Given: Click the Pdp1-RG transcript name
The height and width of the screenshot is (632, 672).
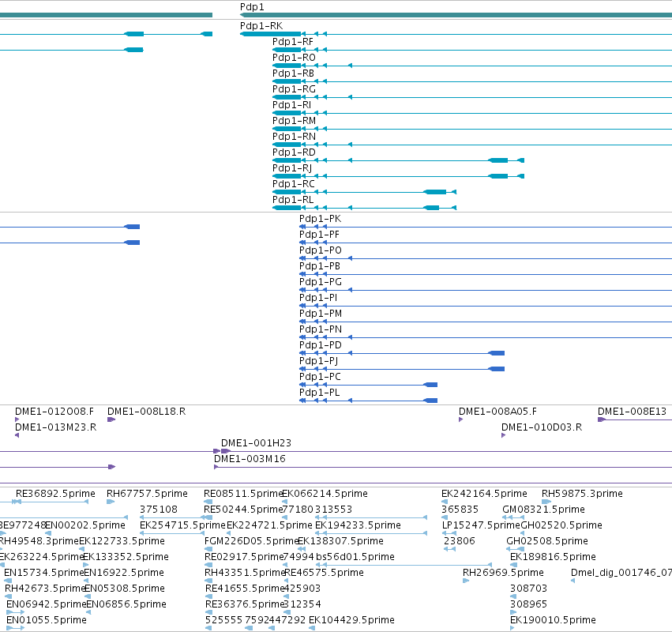Looking at the screenshot, I should point(294,89).
